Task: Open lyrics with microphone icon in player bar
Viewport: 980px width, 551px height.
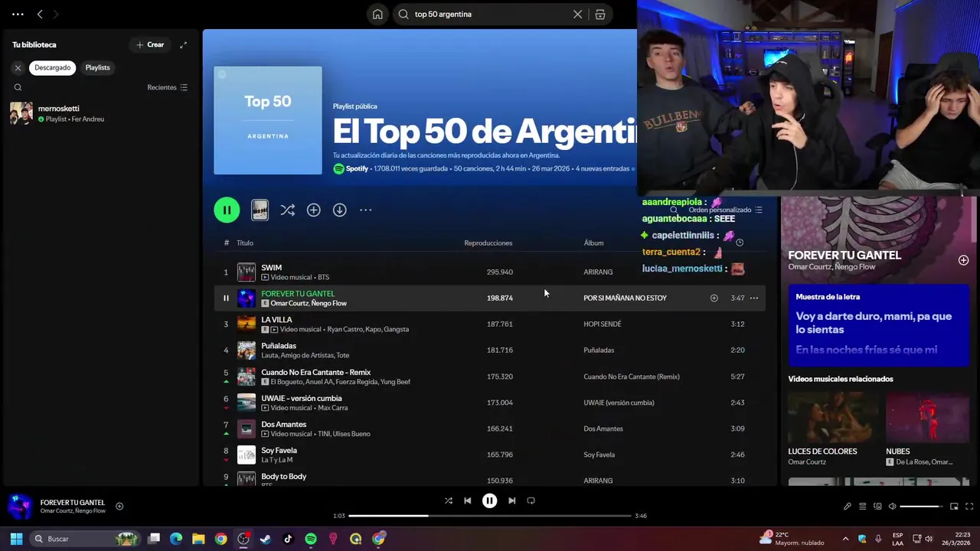Action: pyautogui.click(x=848, y=506)
